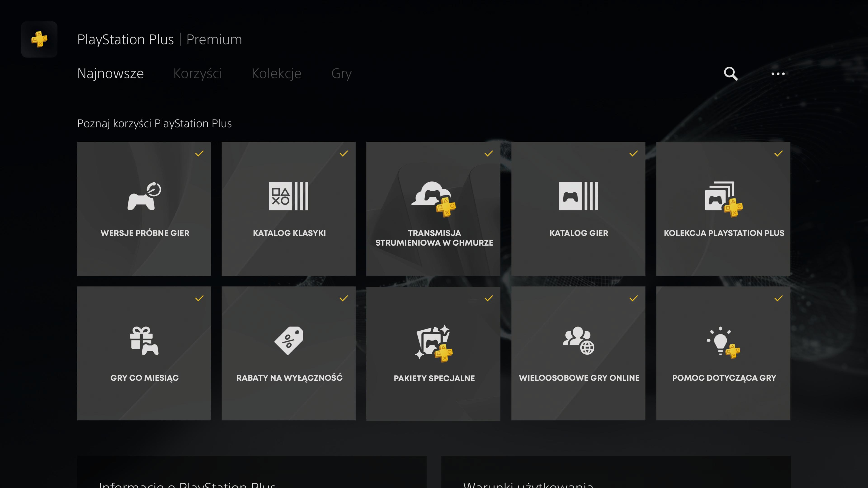The image size is (868, 488).
Task: Click checkmark on Katalog gier tile
Action: pyautogui.click(x=633, y=154)
